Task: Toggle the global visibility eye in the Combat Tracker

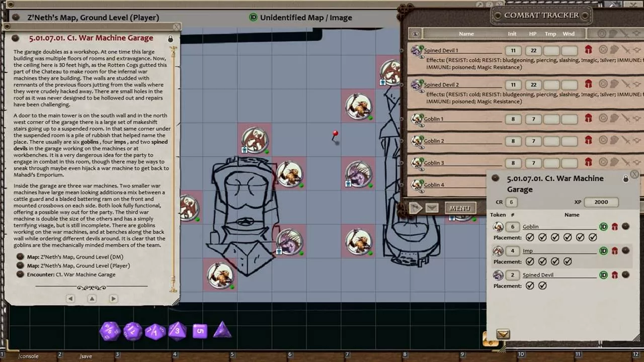Action: (x=415, y=34)
